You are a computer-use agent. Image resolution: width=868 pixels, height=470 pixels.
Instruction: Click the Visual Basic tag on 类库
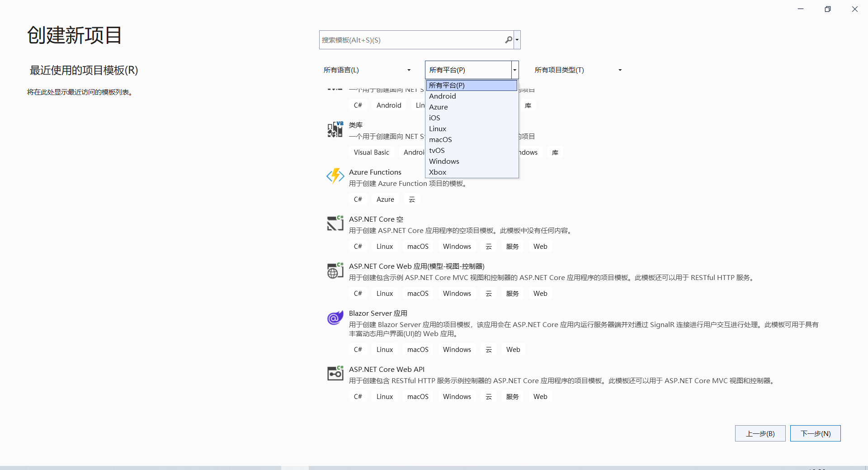click(372, 152)
